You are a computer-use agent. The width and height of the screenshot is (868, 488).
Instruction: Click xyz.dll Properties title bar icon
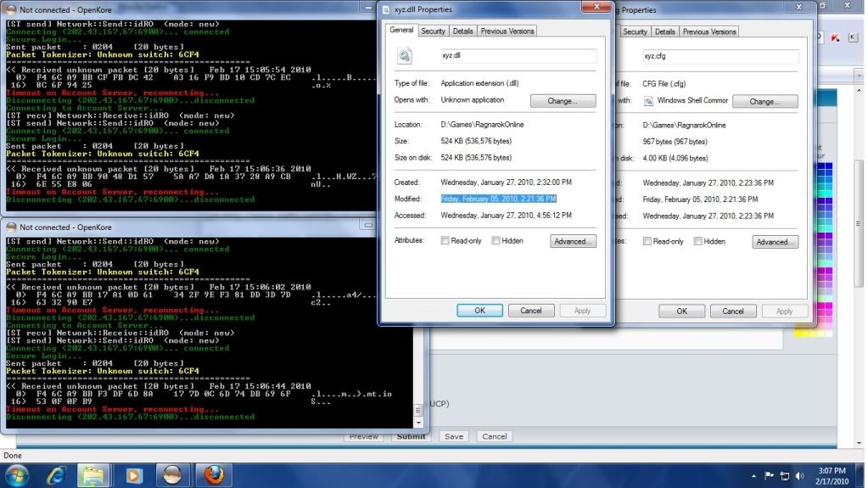point(386,9)
